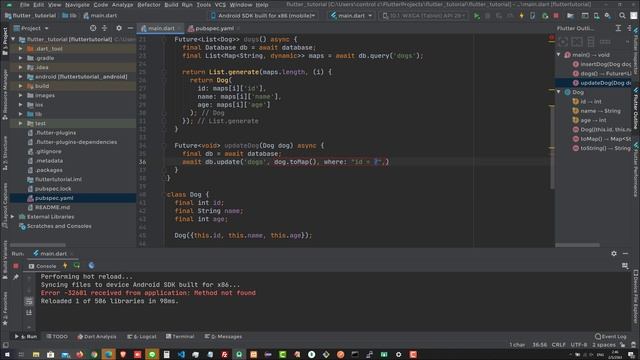Viewport: 640px width, 360px height.
Task: Open the device selector dropdown Android SDK built for x86
Action: click(263, 16)
